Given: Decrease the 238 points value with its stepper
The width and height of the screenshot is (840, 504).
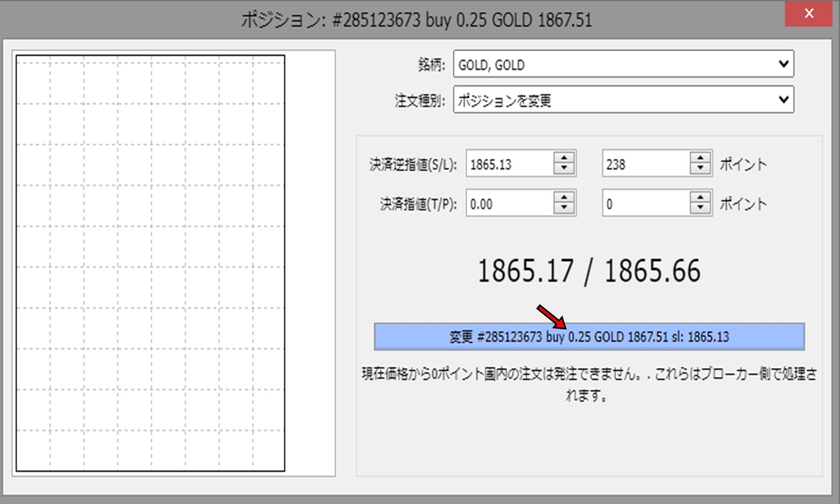Looking at the screenshot, I should tap(698, 168).
